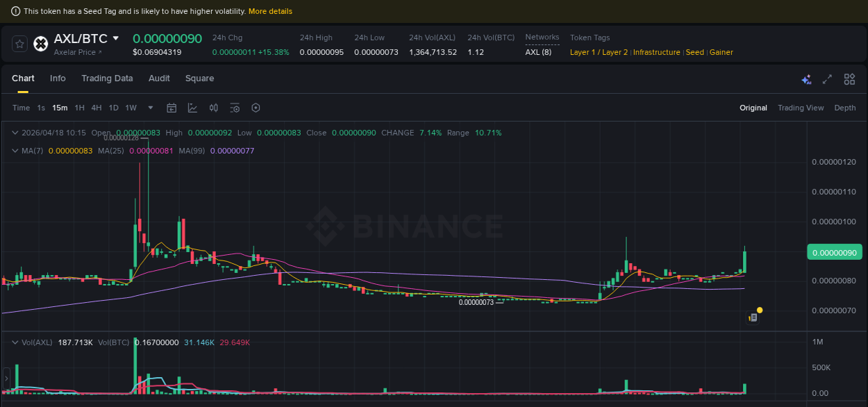Open technical indicators line chart icon

click(x=192, y=108)
